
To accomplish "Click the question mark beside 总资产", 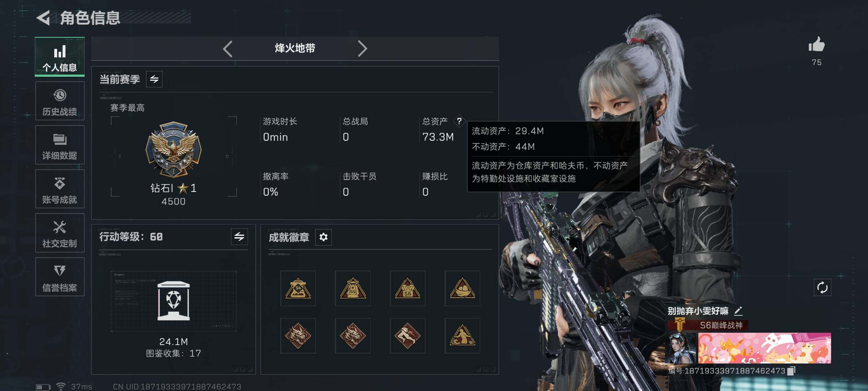I will [459, 121].
